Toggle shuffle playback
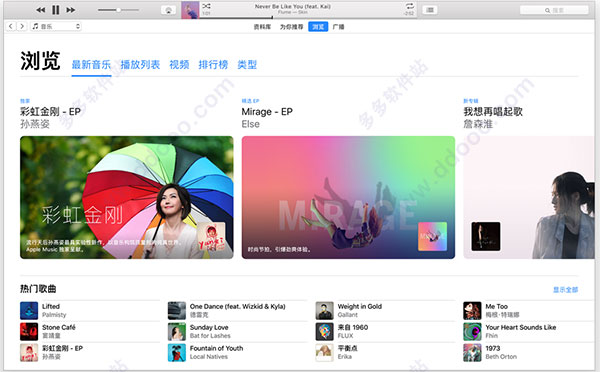Screen dimensions: 600x372 click(206, 6)
